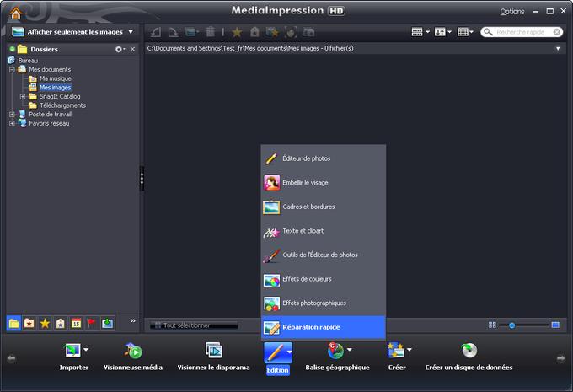Collapse the Mes documents tree node
The width and height of the screenshot is (573, 392).
click(x=12, y=69)
